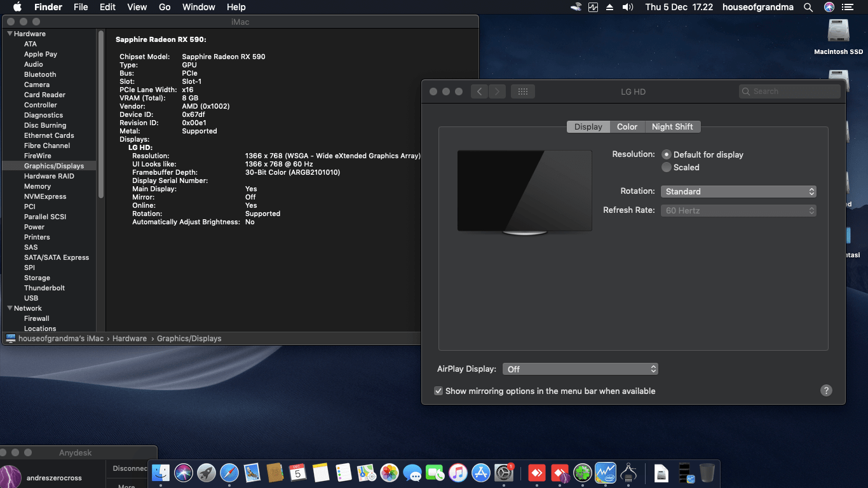
Task: Open Contacts book icon in Dock
Action: coord(275,473)
